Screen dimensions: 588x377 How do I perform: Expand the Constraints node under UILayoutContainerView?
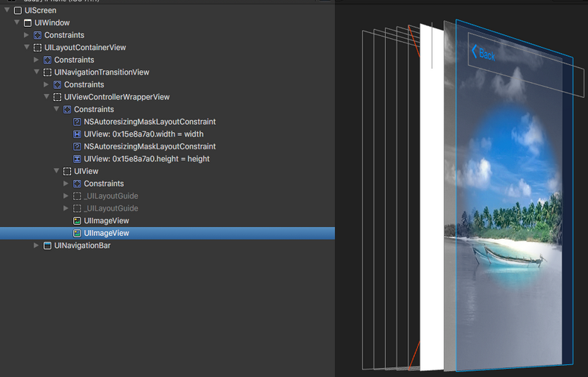[37, 60]
